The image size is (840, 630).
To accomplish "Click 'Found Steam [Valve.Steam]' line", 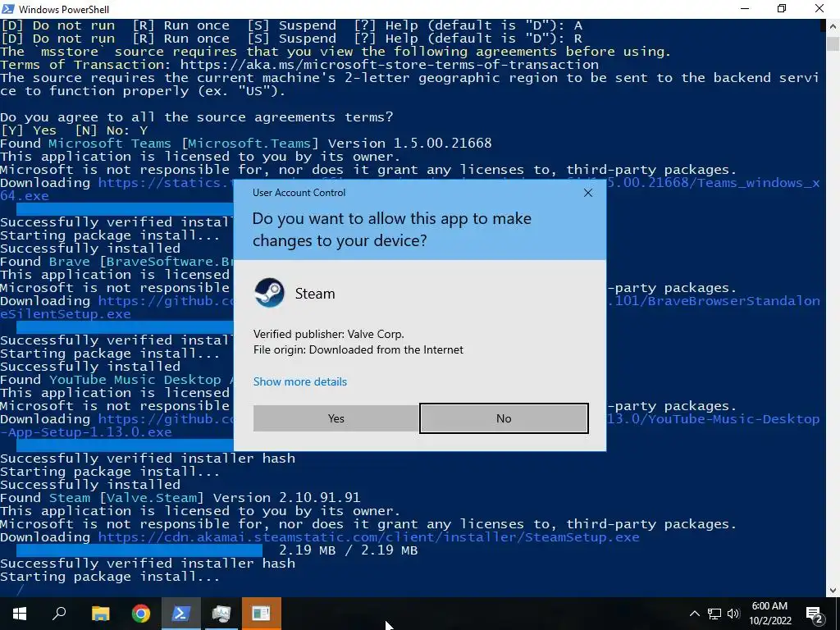I will pyautogui.click(x=180, y=498).
